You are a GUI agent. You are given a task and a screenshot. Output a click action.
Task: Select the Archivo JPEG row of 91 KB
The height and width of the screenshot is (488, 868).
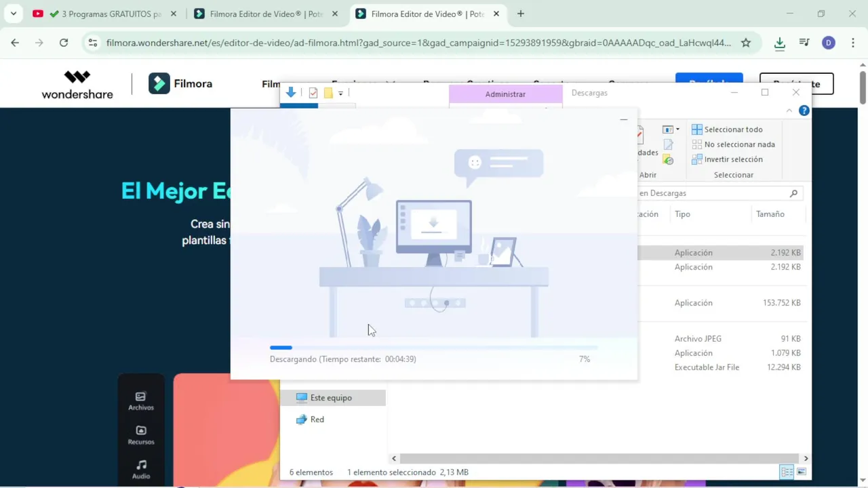click(x=719, y=339)
